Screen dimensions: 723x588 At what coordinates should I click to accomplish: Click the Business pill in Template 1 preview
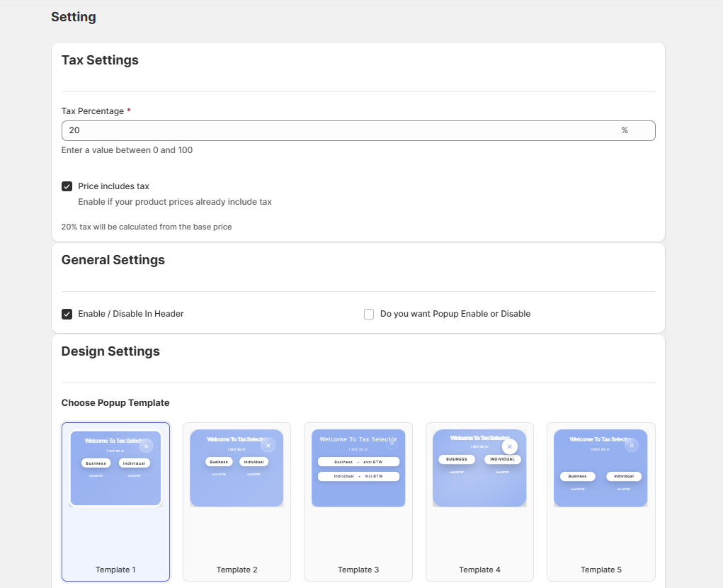(96, 463)
